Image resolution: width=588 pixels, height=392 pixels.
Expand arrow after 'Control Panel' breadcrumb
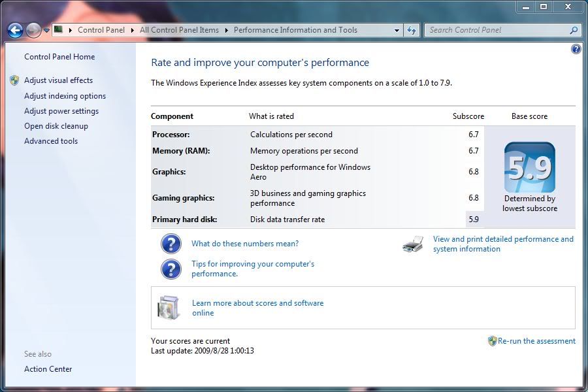point(133,30)
